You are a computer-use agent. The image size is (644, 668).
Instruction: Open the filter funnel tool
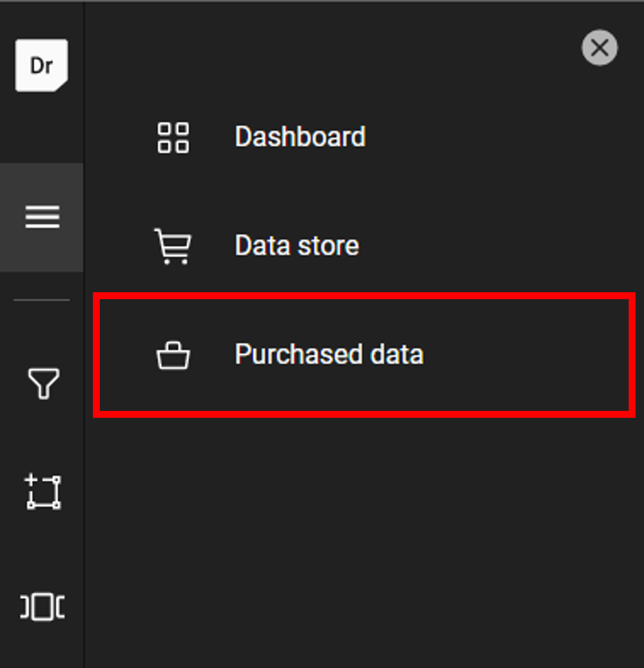(x=43, y=383)
